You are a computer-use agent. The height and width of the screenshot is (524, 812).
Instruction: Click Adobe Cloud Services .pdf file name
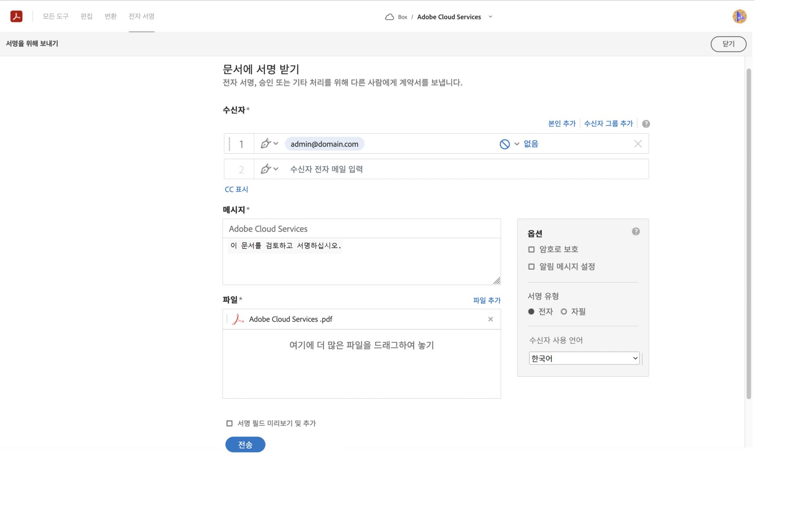point(291,319)
